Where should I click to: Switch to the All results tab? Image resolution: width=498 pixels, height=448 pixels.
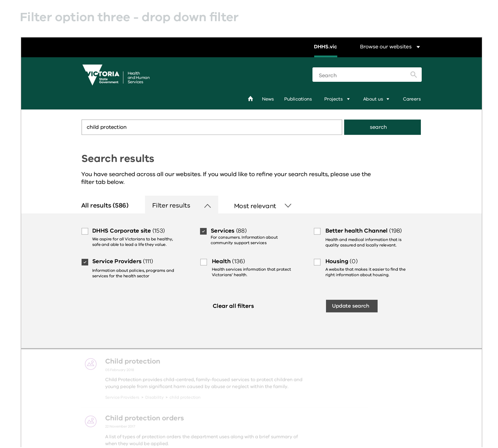105,206
